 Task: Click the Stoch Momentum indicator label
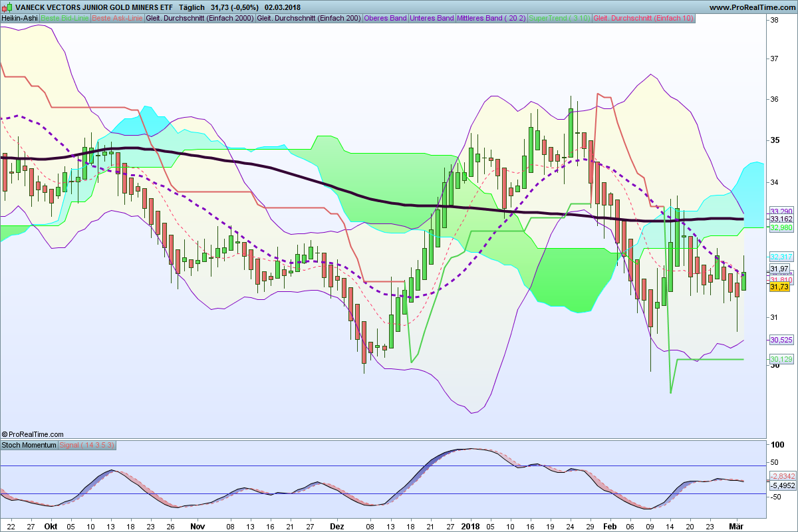point(29,445)
